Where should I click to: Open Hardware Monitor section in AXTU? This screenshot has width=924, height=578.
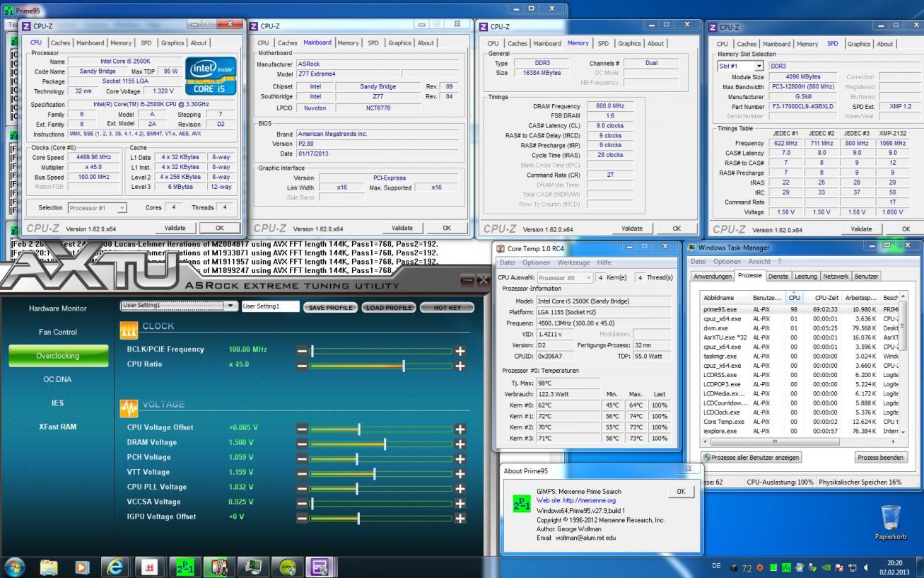click(58, 308)
